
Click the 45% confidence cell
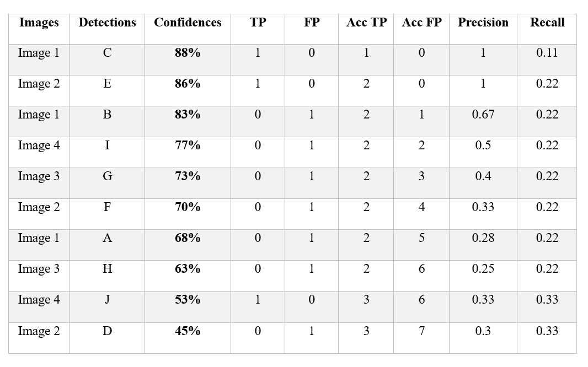pos(188,331)
